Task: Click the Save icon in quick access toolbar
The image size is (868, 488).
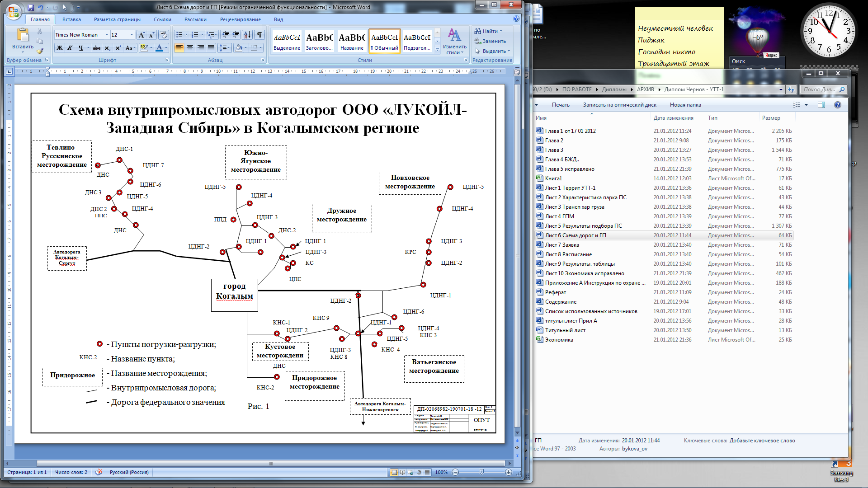Action: (31, 8)
